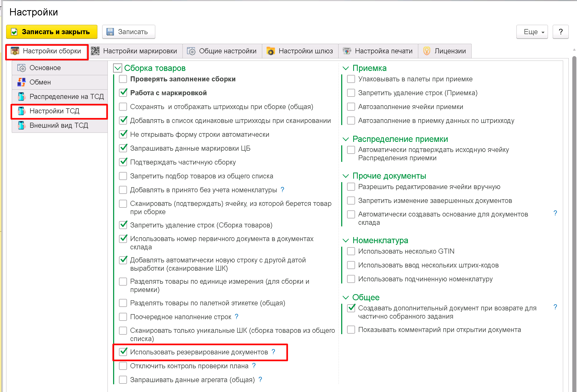Check Запретить изменение завершенных документов
577x392 pixels.
tap(351, 201)
